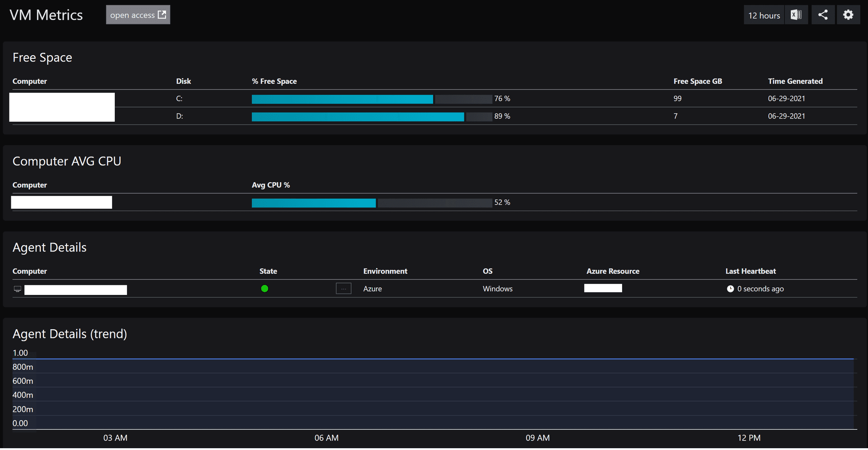Sort Agent Details by OS column
Viewport: 868px width, 450px height.
[488, 271]
